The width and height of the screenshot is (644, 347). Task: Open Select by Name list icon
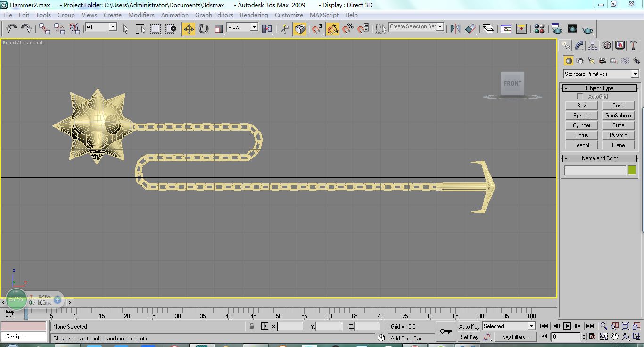140,29
